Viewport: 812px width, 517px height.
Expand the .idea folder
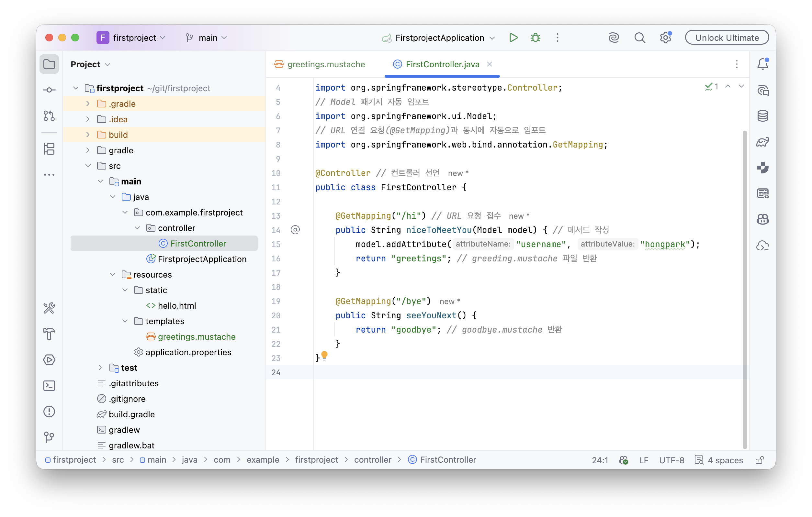click(88, 119)
